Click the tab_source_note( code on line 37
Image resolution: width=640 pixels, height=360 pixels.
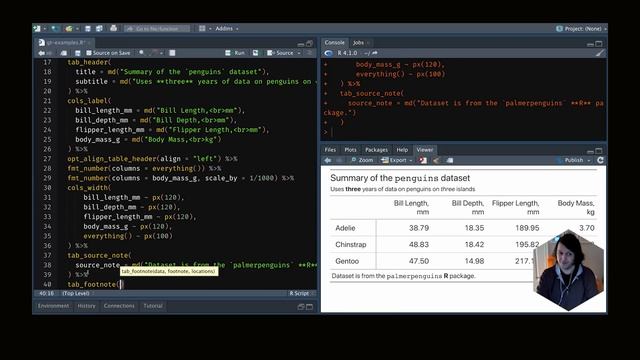[100, 256]
